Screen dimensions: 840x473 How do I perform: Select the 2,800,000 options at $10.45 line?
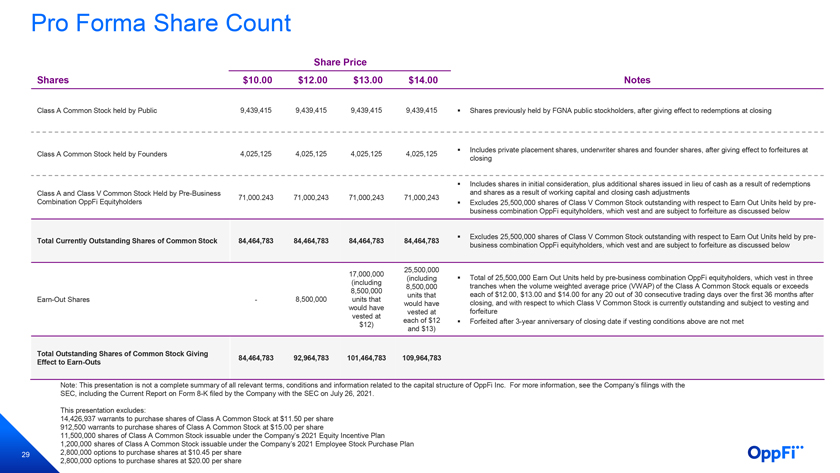[151, 453]
